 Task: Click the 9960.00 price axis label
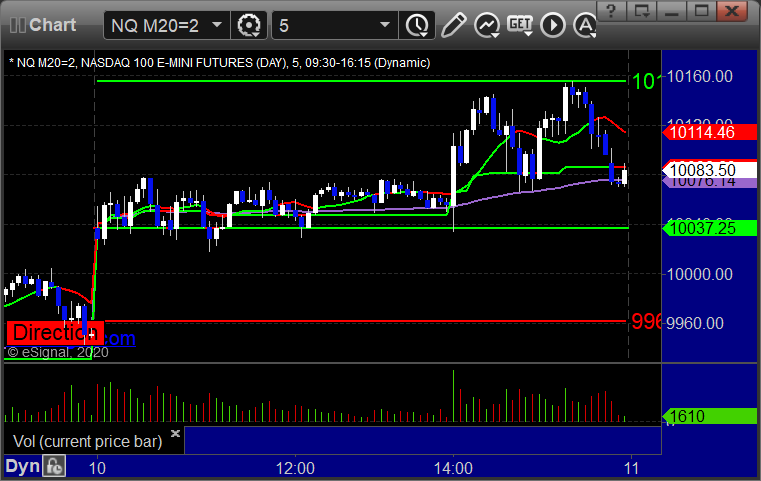point(695,323)
